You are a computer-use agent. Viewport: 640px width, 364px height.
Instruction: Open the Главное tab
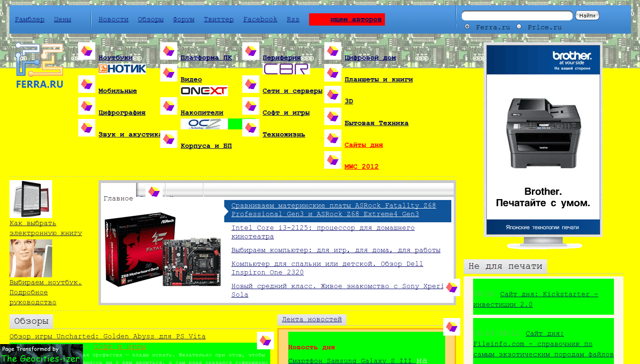point(118,199)
